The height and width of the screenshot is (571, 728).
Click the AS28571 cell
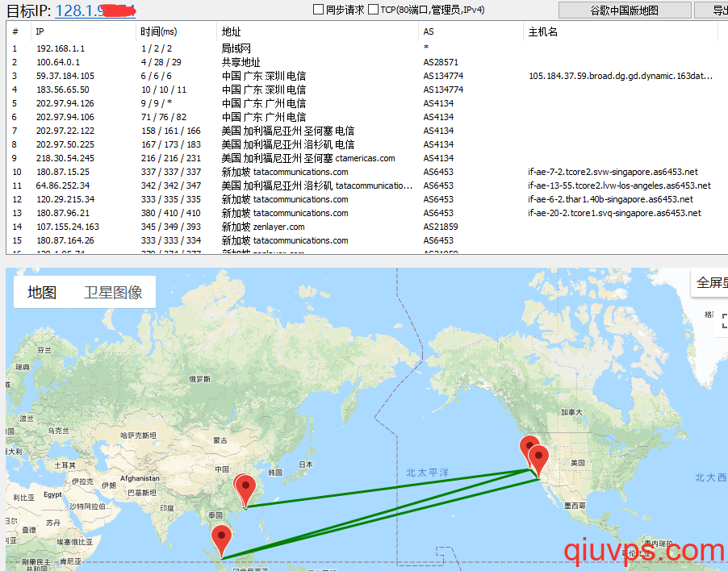441,62
